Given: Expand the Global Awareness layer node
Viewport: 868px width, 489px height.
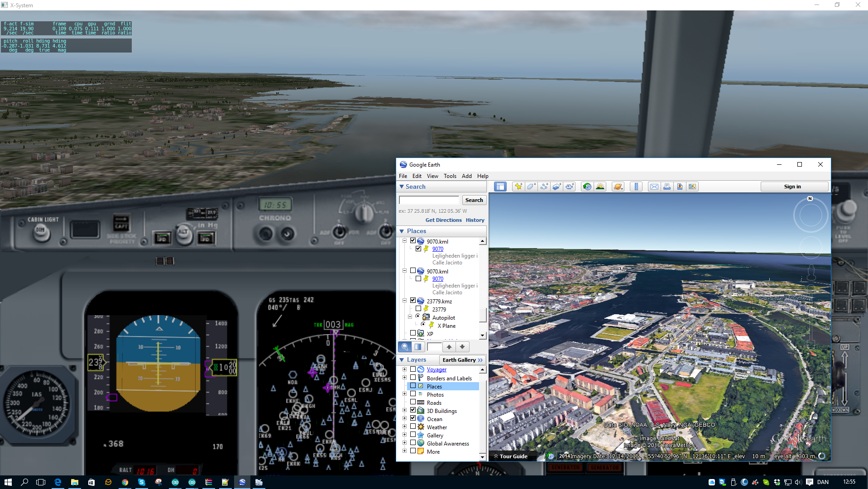Looking at the screenshot, I should point(405,443).
